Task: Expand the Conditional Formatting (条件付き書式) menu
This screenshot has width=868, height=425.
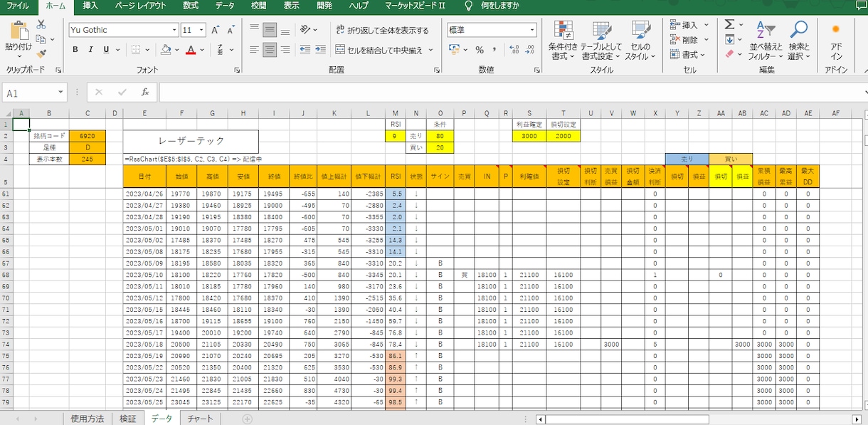Action: pos(563,41)
